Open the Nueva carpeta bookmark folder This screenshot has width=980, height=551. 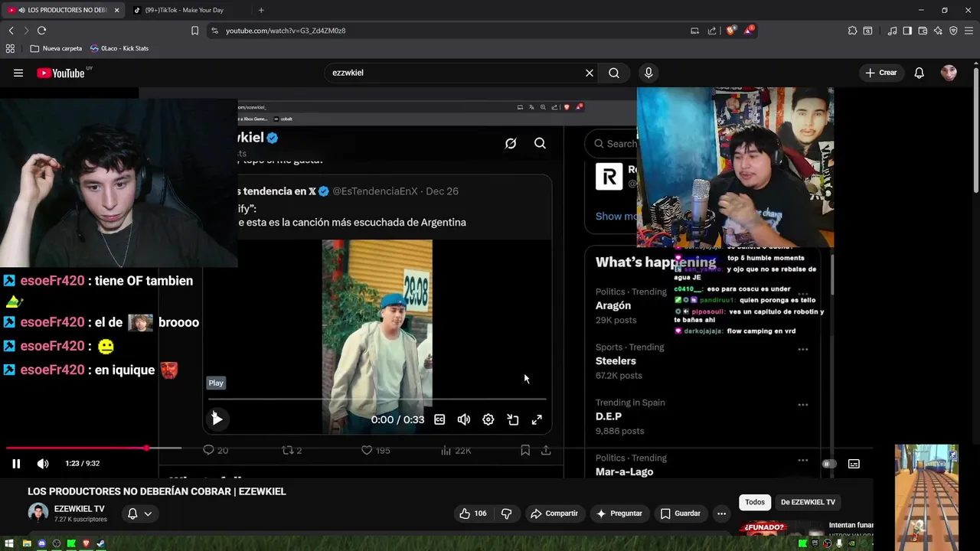click(56, 48)
